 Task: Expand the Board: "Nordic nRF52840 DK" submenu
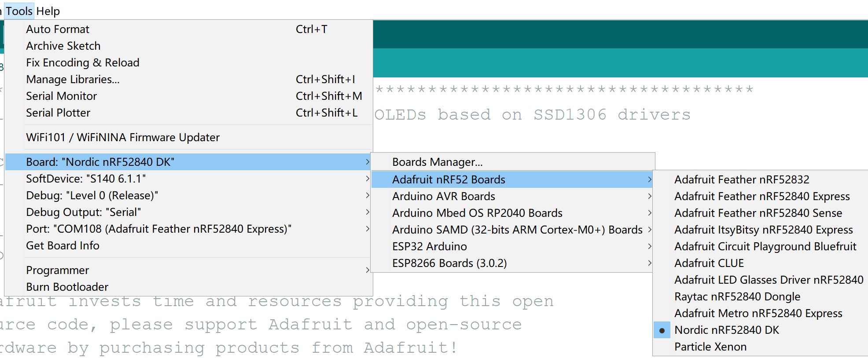coord(188,162)
